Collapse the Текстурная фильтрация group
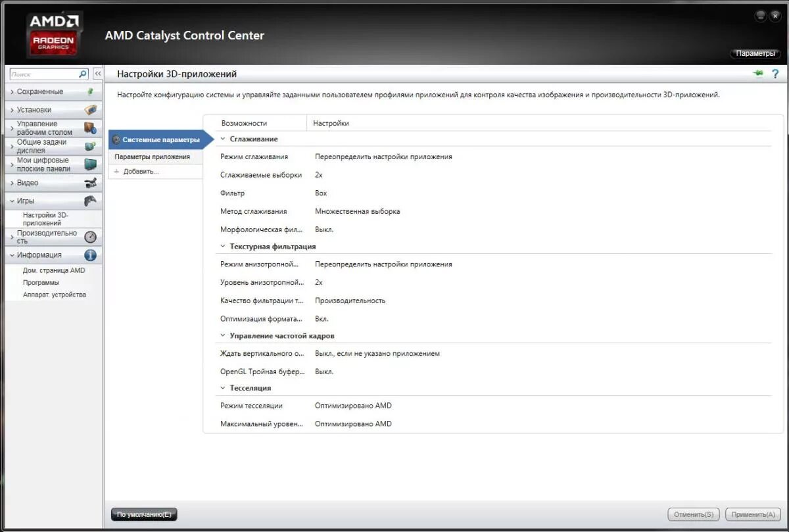789x532 pixels. coord(223,247)
